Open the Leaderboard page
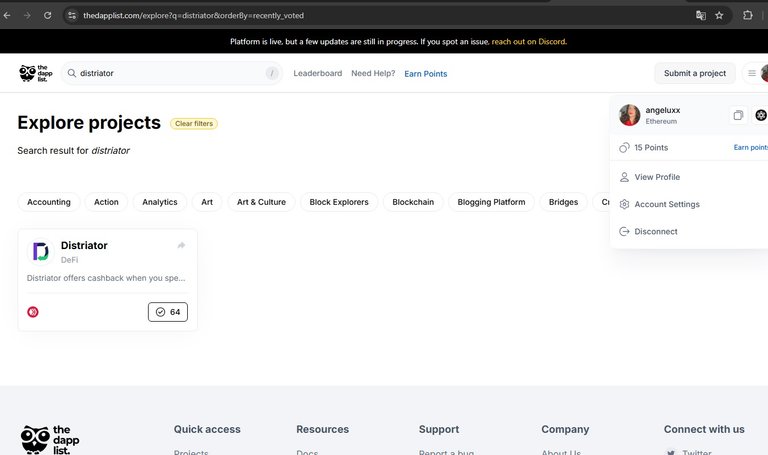 [318, 73]
